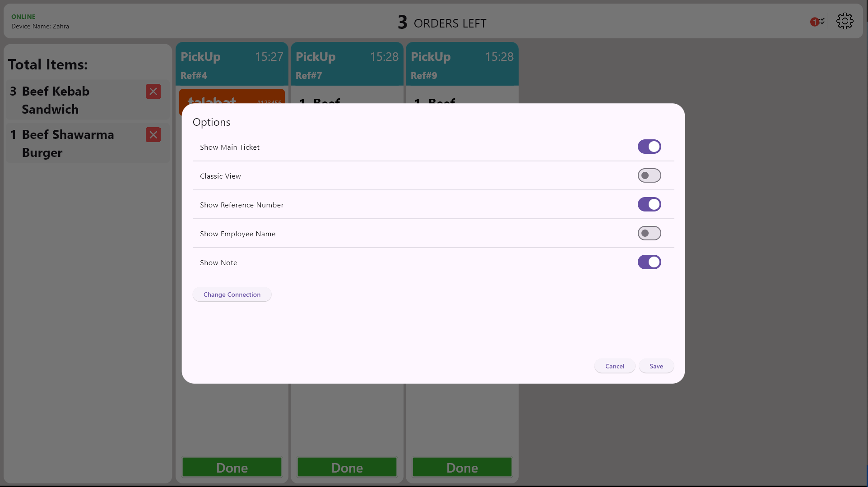Viewport: 868px width, 487px height.
Task: Cancel the Options dialog
Action: click(x=615, y=366)
